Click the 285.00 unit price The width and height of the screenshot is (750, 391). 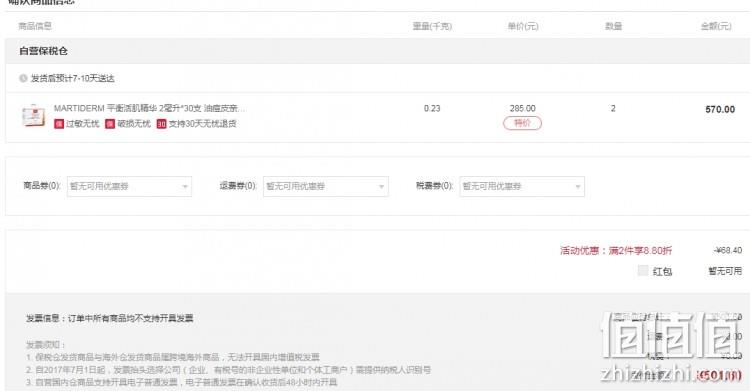click(522, 108)
